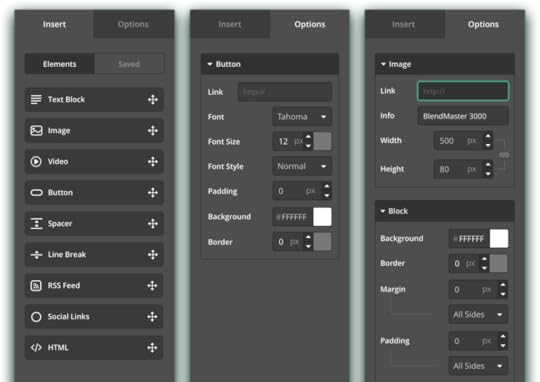The width and height of the screenshot is (540, 382).
Task: Click the move handle on HTML row
Action: tap(152, 348)
